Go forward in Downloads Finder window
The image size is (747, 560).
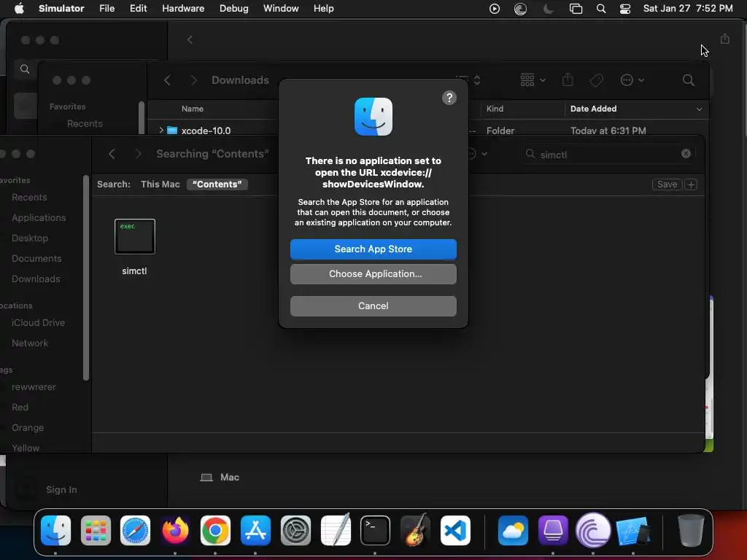point(193,80)
